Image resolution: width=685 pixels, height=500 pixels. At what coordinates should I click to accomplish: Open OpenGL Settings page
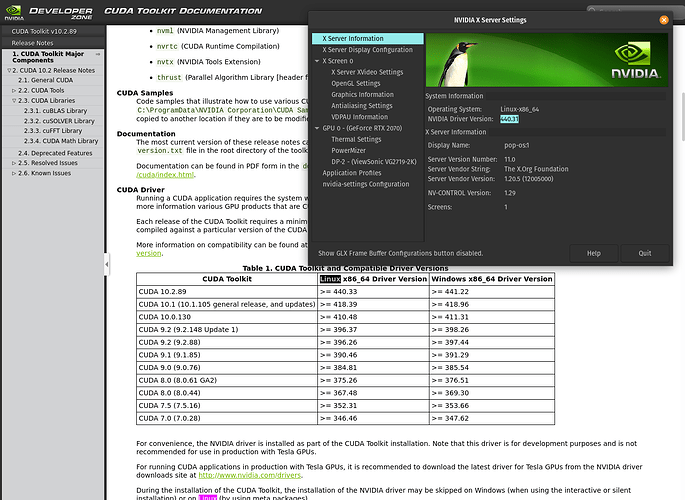(356, 83)
